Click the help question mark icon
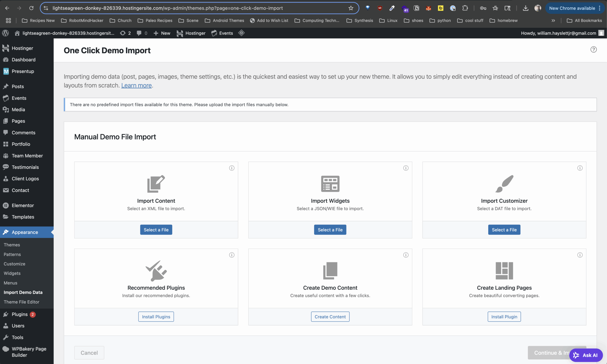Viewport: 607px width, 364px height. click(593, 49)
